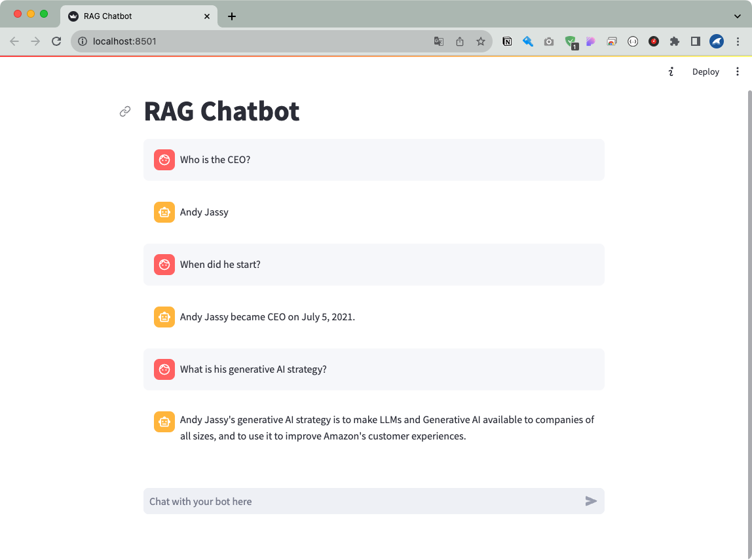Screen dimensions: 752x560
Task: Click the user avatar beside "What is his generative AI strategy?"
Action: click(x=164, y=369)
